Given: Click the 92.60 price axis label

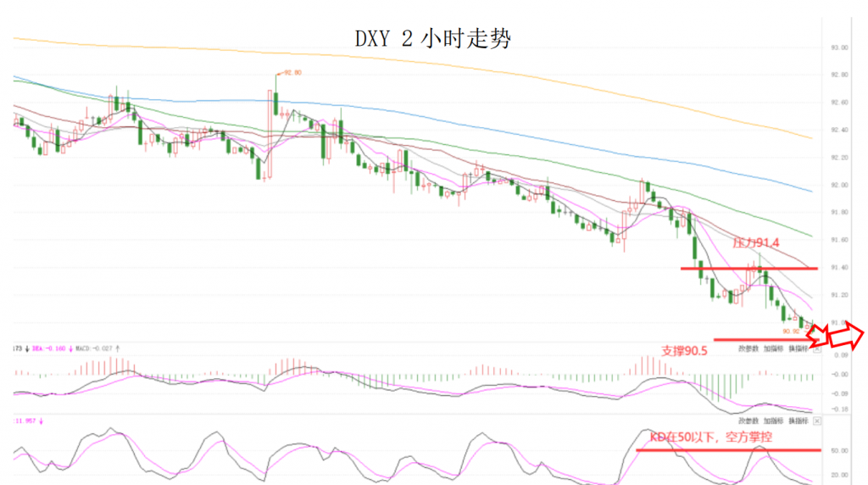Looking at the screenshot, I should tap(839, 103).
